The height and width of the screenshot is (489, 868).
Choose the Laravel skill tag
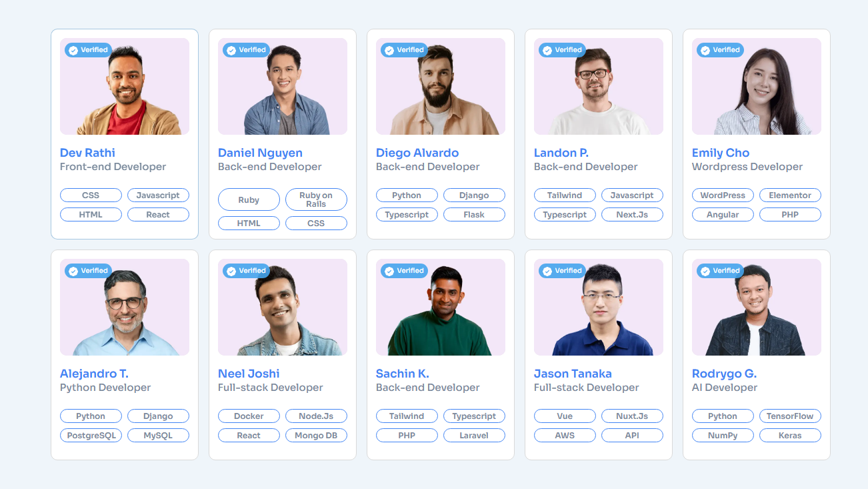[474, 436]
